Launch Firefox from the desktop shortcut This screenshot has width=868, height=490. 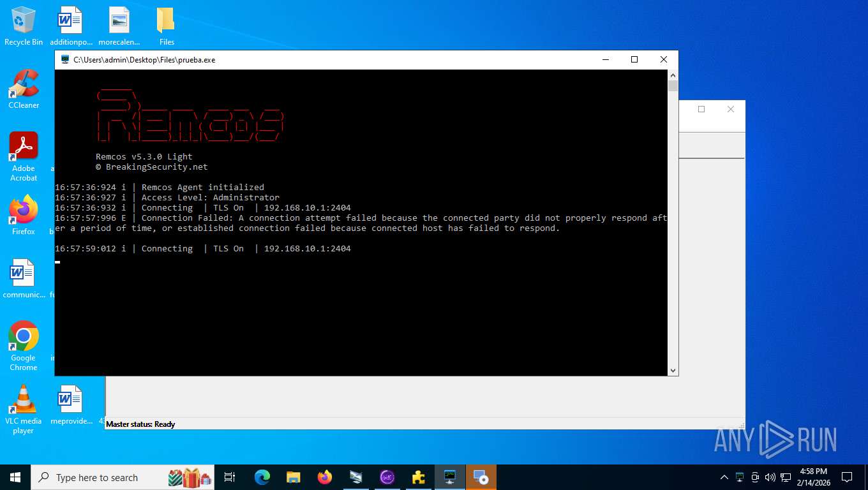(x=24, y=215)
